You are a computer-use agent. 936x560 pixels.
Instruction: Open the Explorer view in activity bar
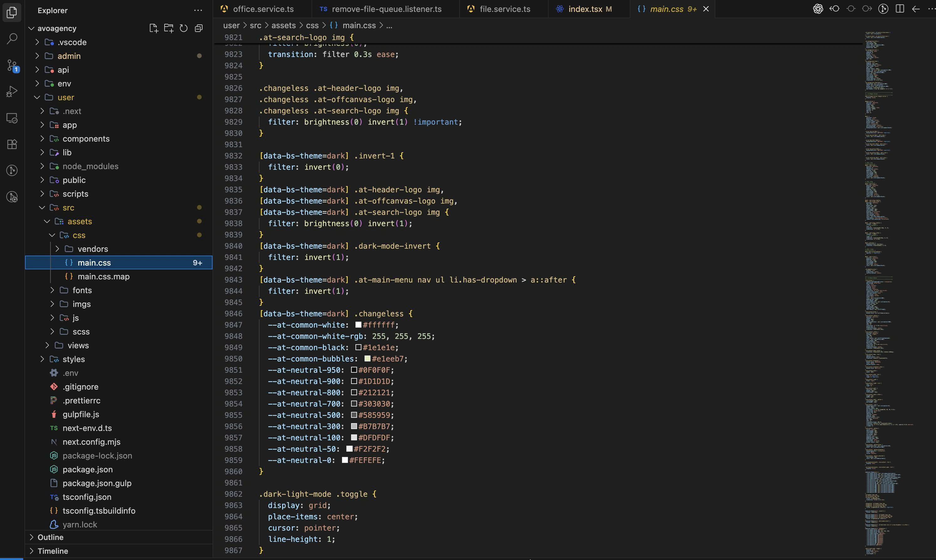(x=12, y=13)
